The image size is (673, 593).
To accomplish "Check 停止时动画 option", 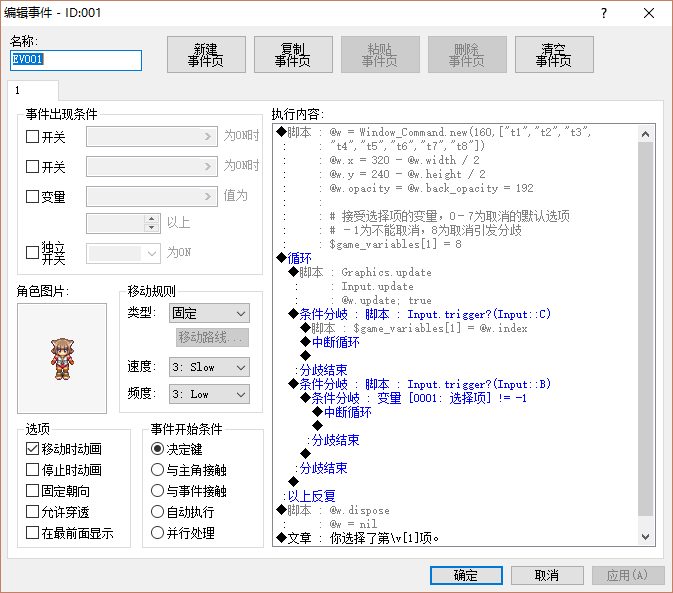I will coord(33,470).
